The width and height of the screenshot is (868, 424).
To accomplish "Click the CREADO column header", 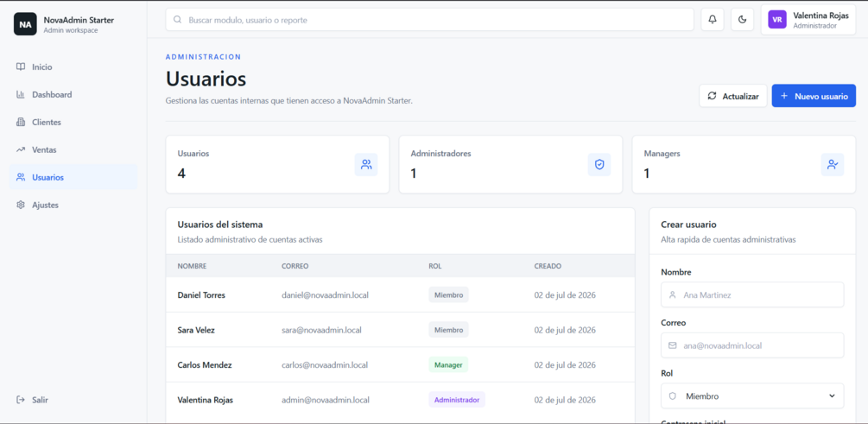I will click(548, 266).
